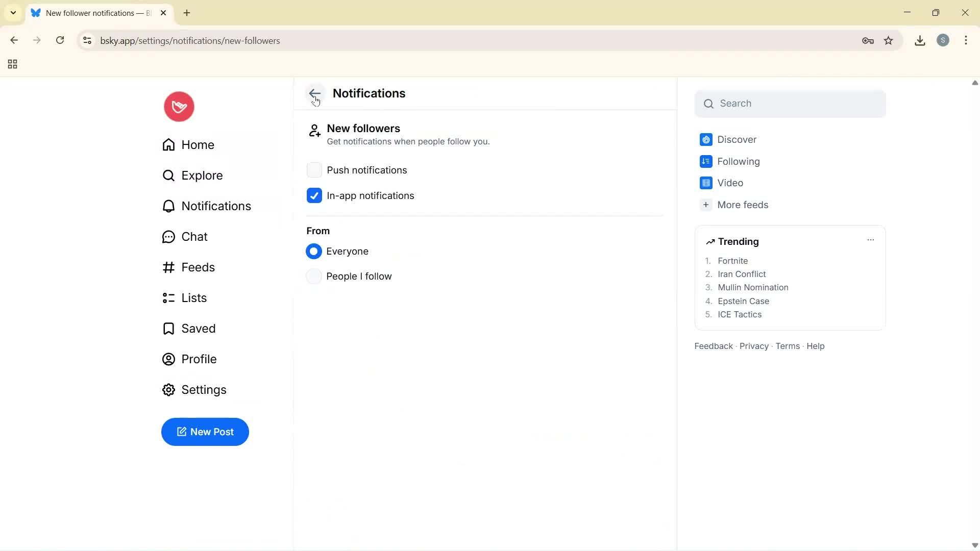Select the People I follow option
The width and height of the screenshot is (980, 551).
(x=314, y=276)
